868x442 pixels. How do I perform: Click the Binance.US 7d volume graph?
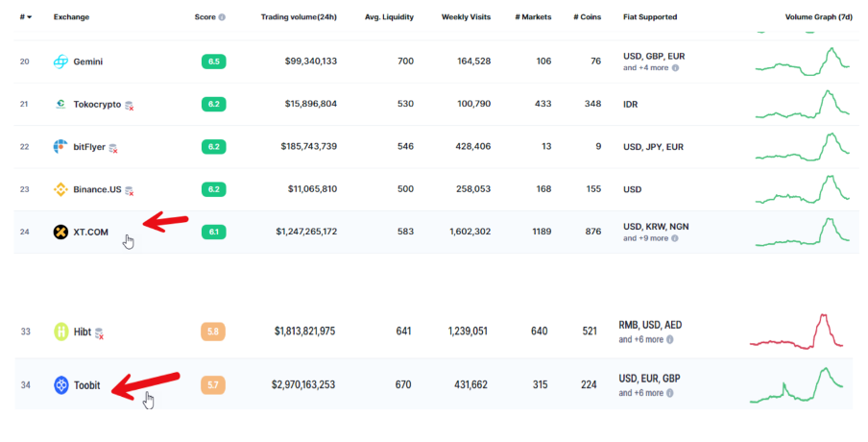[802, 189]
